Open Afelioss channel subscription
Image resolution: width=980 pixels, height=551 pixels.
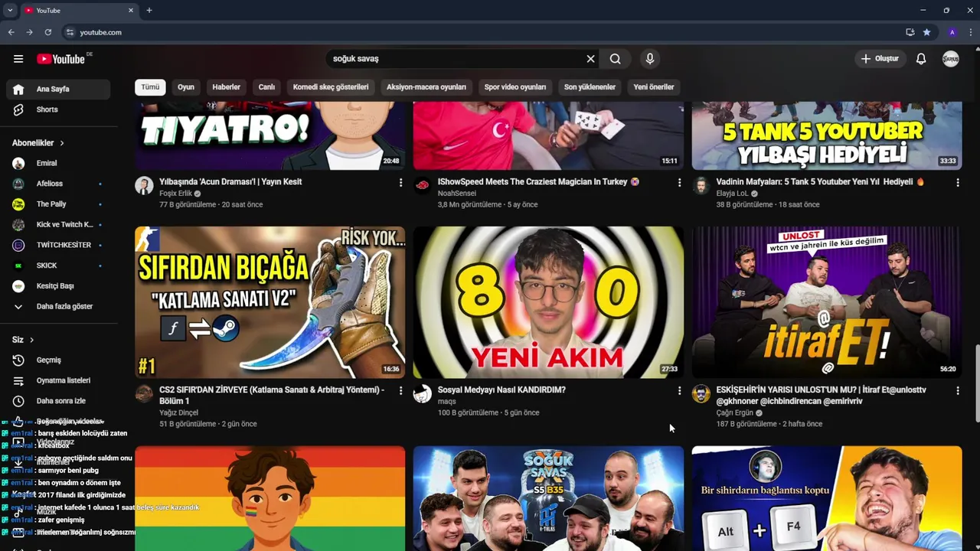58,184
